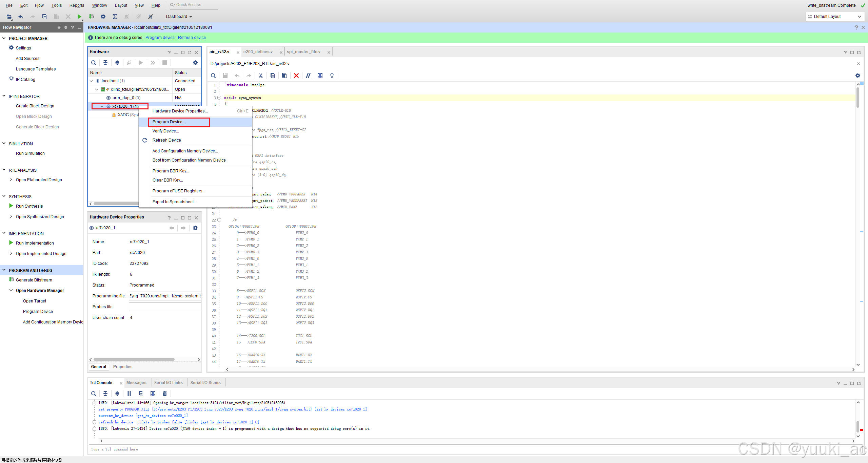Collapse the localhost tree node

(91, 81)
